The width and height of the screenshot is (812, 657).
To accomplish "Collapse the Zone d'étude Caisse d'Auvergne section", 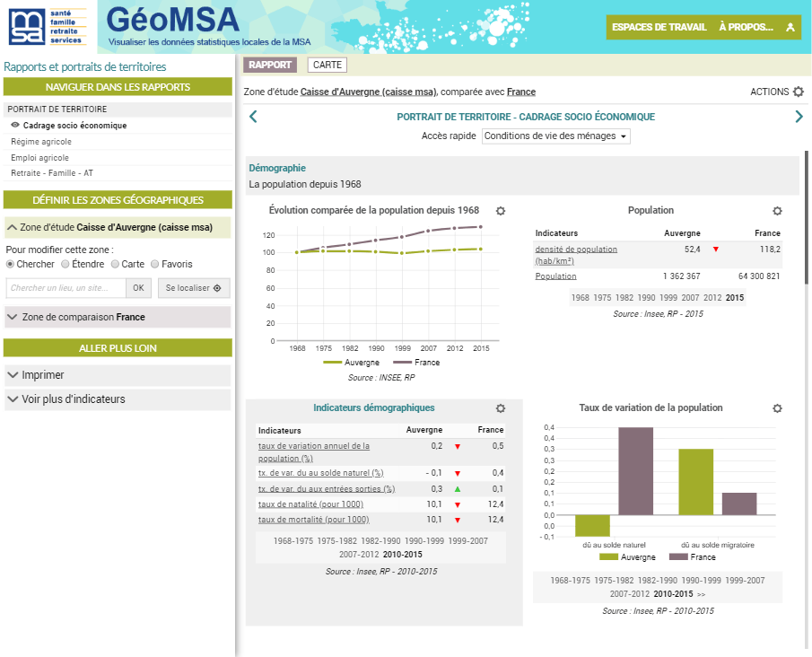I will click(x=118, y=227).
